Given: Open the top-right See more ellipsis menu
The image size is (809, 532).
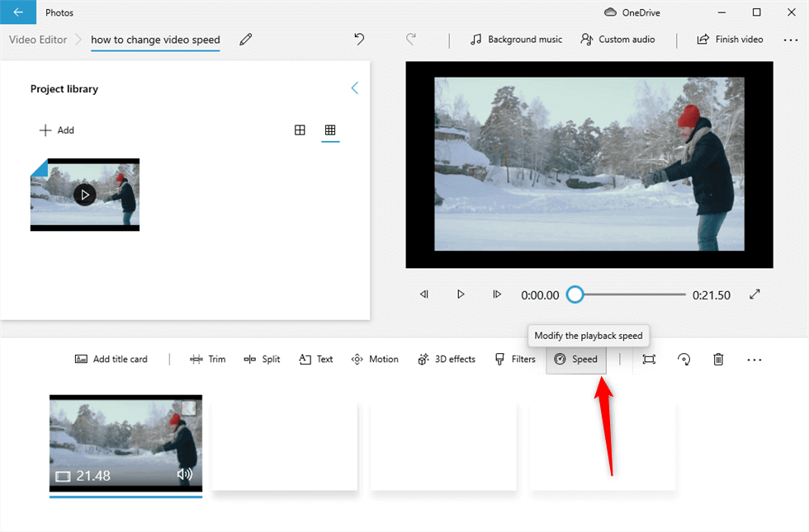Looking at the screenshot, I should (x=791, y=40).
